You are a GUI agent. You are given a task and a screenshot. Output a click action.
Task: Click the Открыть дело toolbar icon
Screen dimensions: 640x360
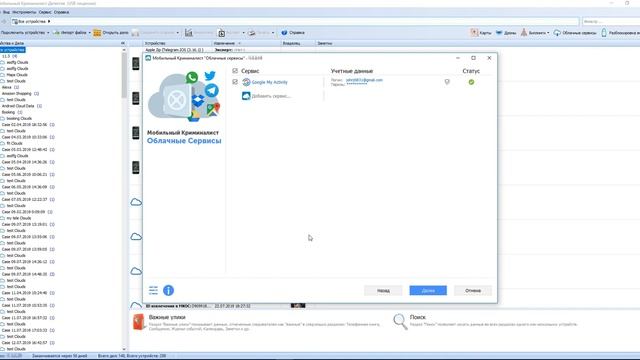point(97,33)
